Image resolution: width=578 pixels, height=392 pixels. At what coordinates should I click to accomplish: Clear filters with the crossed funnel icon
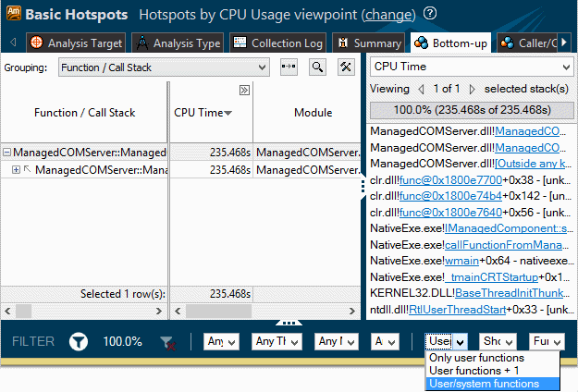(x=167, y=342)
